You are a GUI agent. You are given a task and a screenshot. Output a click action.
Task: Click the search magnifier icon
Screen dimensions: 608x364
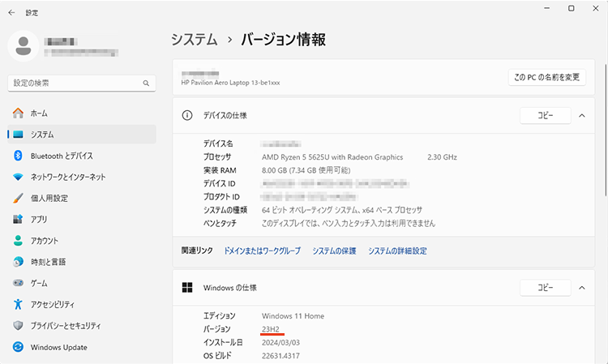(x=146, y=83)
